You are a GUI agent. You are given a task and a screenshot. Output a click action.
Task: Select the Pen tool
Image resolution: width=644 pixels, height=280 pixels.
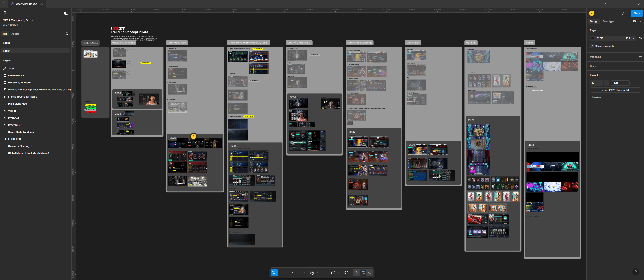coord(312,273)
